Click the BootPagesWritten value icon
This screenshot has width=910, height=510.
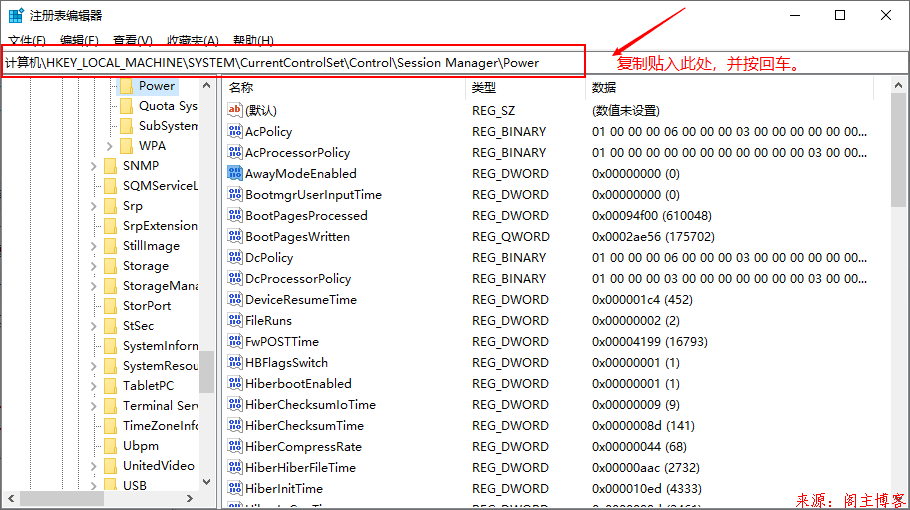pos(234,236)
